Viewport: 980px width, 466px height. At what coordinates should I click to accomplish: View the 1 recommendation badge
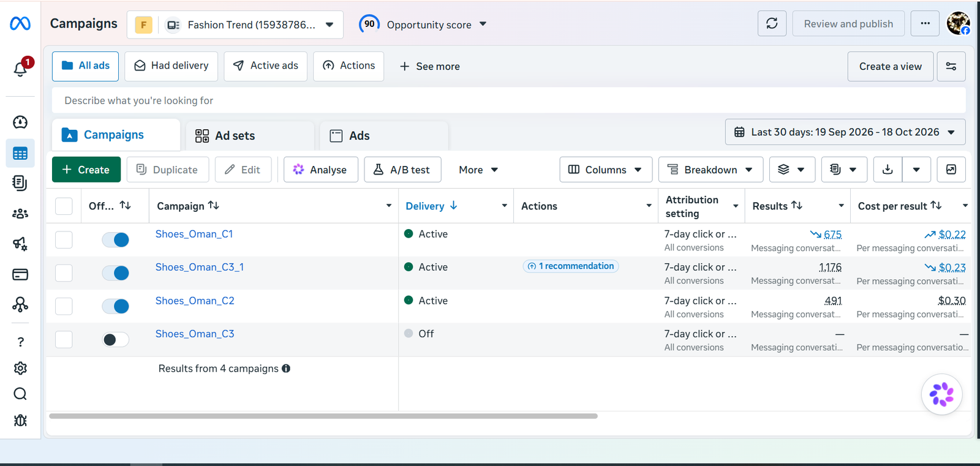pyautogui.click(x=571, y=266)
